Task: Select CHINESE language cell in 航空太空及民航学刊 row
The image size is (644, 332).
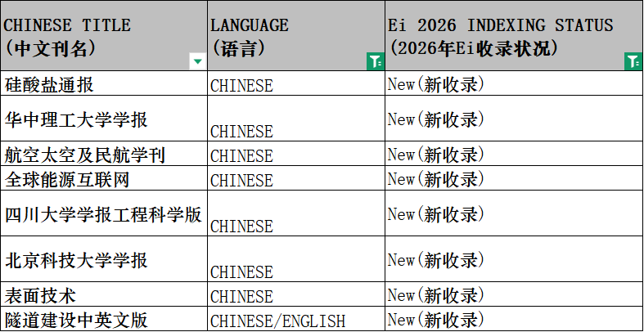Action: click(x=296, y=154)
